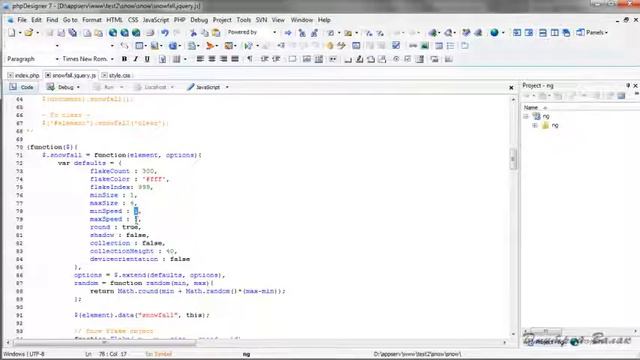
Task: Click the paragraph mark icon
Action: 250,59
